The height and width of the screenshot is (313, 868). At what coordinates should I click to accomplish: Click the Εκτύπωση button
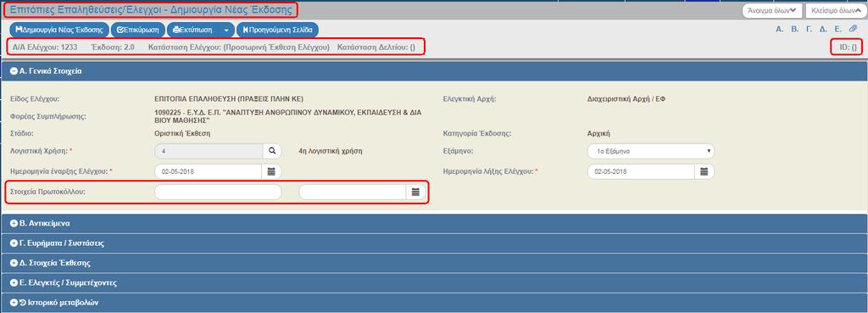192,30
